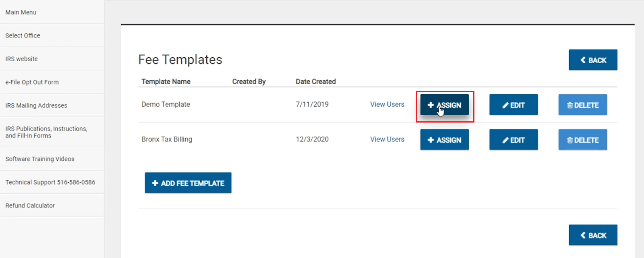This screenshot has width=644, height=258.
Task: Launch the Refund Calculator
Action: pos(30,206)
